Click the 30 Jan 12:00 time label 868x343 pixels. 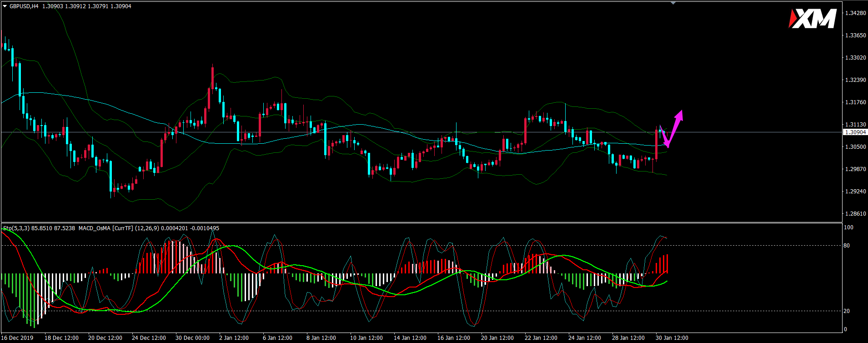672,338
